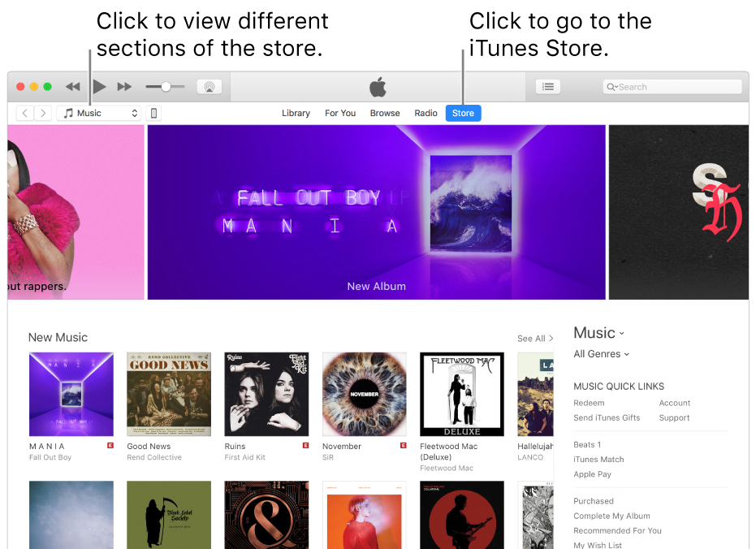Open the Beats 1 link
The height and width of the screenshot is (549, 756).
(x=587, y=444)
